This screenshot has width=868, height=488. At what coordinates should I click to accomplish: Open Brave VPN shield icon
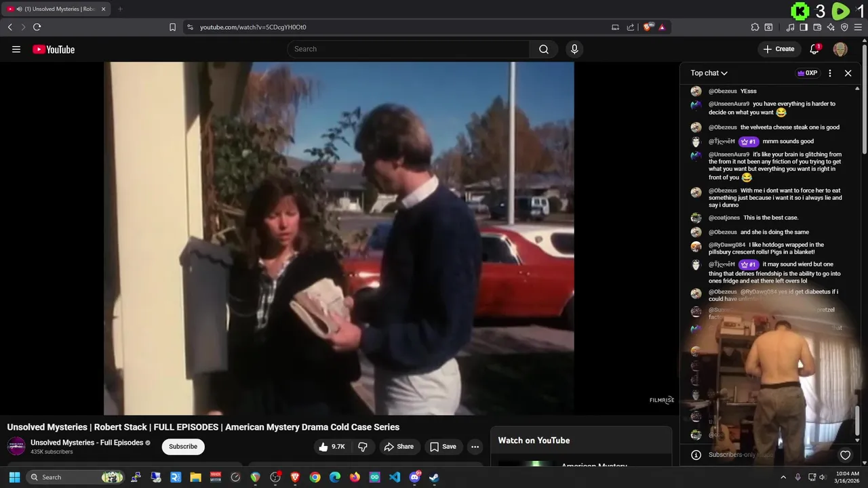(844, 27)
